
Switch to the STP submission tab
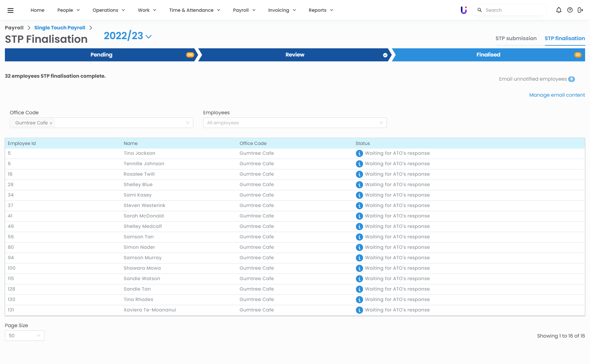[516, 39]
